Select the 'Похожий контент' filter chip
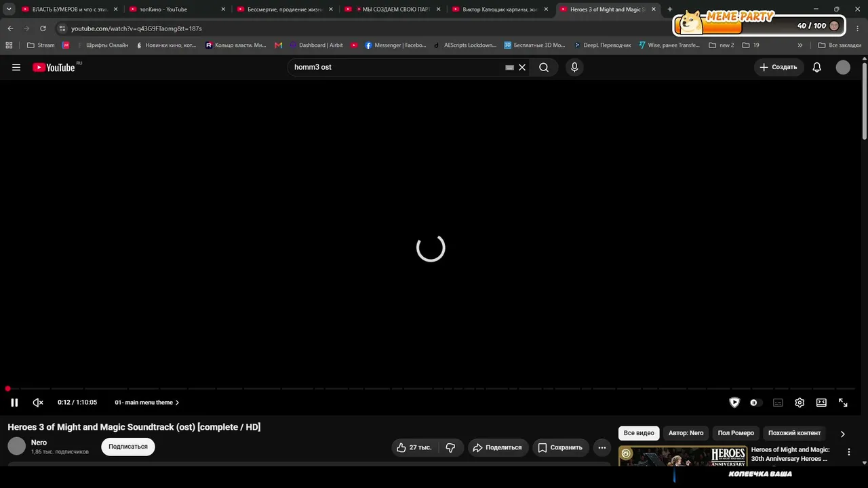 pos(794,433)
